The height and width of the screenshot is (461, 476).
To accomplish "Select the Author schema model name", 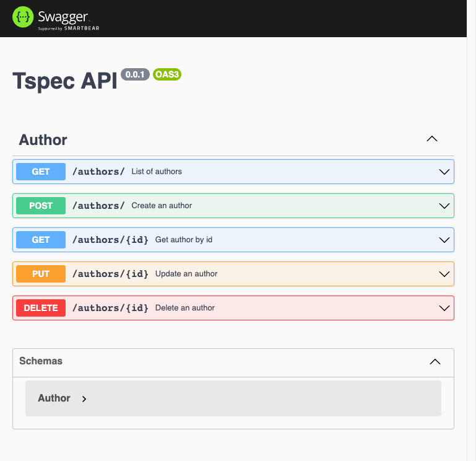I will [54, 398].
